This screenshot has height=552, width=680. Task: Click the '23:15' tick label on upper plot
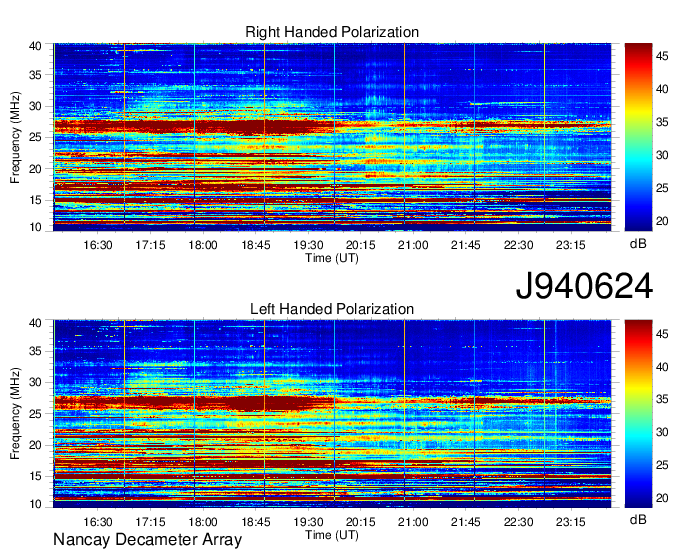(x=570, y=245)
